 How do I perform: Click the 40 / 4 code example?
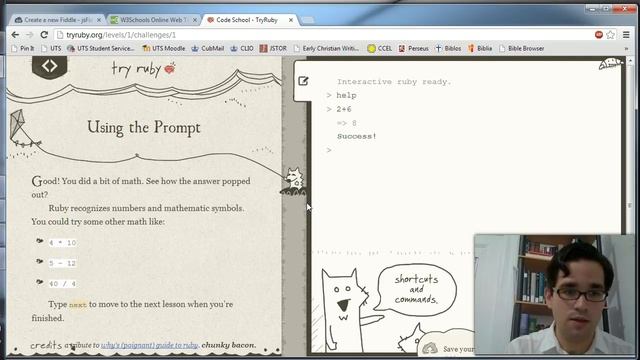(62, 284)
